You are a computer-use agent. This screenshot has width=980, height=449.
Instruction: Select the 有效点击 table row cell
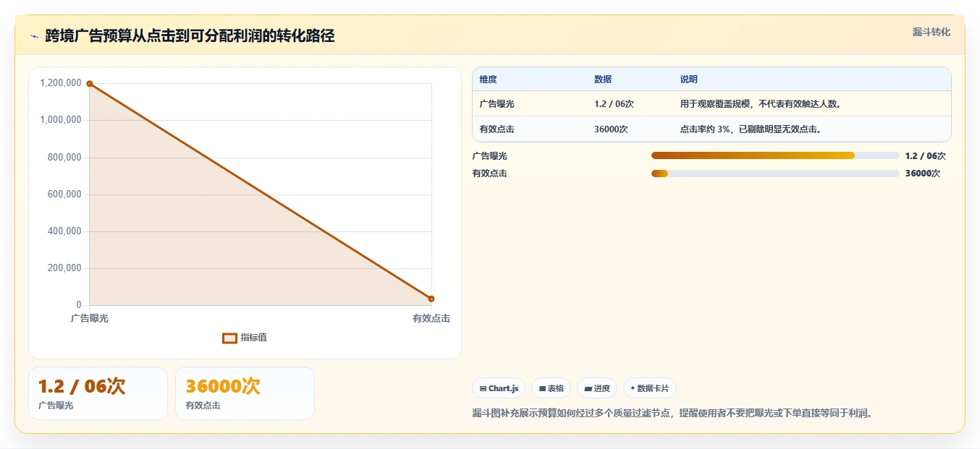(x=497, y=129)
